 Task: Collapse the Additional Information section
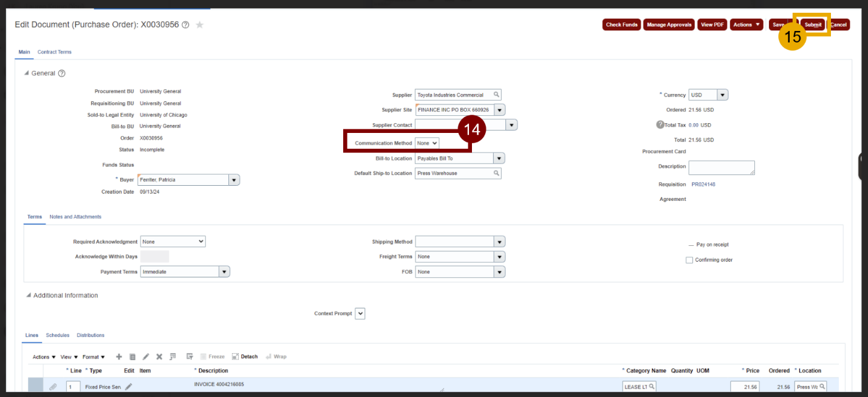28,296
